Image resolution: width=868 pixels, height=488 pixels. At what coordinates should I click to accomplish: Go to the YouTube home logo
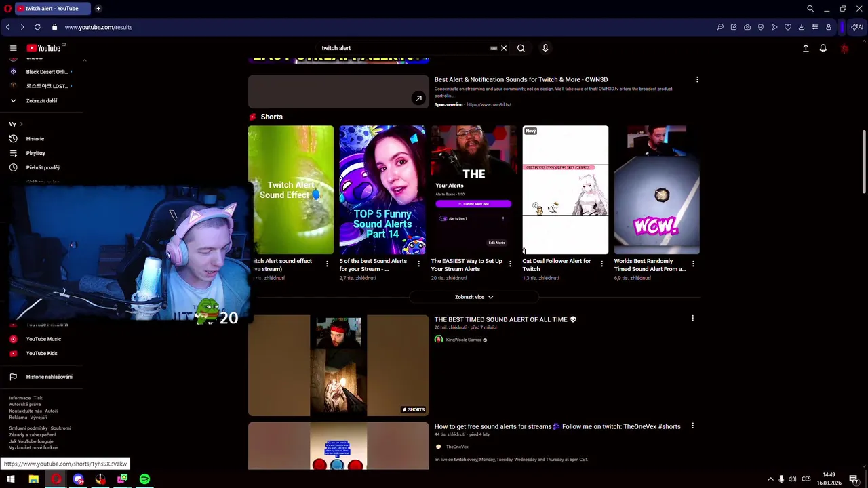(45, 48)
